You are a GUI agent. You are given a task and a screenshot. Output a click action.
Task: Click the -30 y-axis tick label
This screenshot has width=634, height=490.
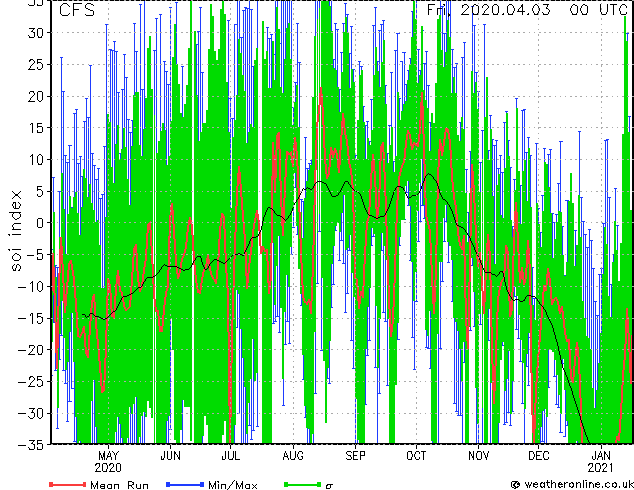[x=32, y=413]
